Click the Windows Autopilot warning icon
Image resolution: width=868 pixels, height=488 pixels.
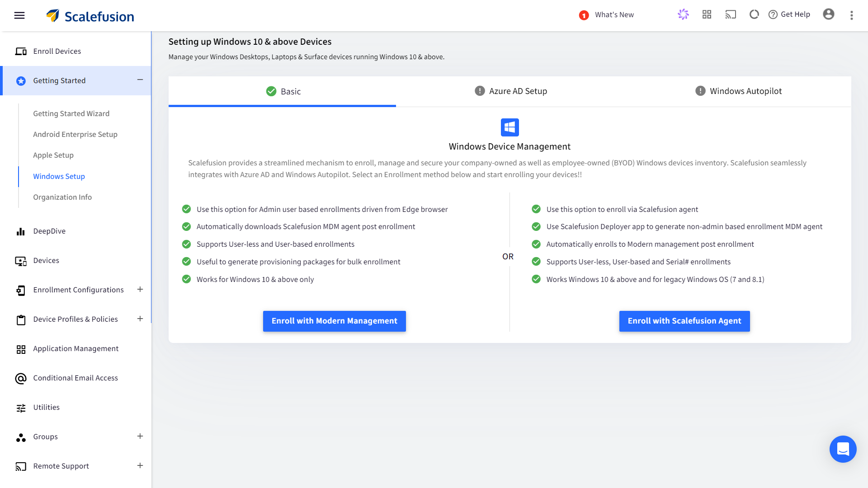(x=700, y=91)
